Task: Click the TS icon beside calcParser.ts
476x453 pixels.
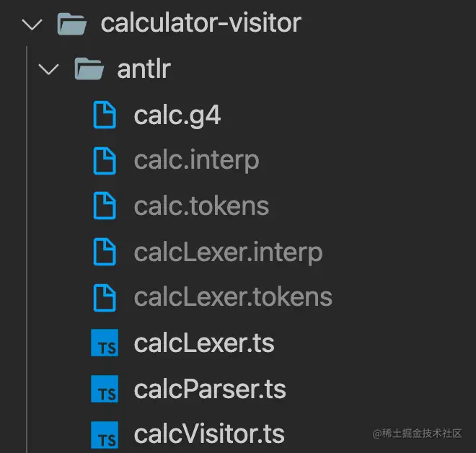Action: tap(105, 389)
